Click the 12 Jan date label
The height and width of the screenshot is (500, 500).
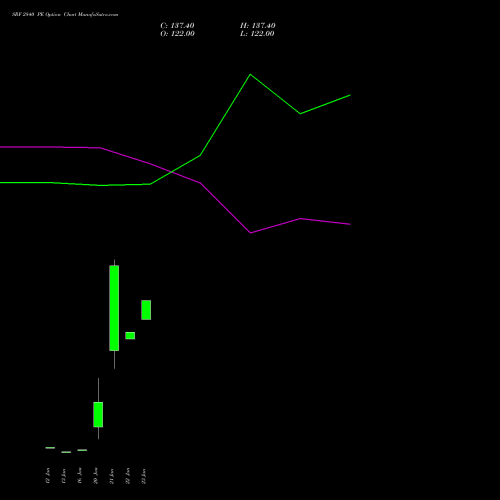pos(48,476)
